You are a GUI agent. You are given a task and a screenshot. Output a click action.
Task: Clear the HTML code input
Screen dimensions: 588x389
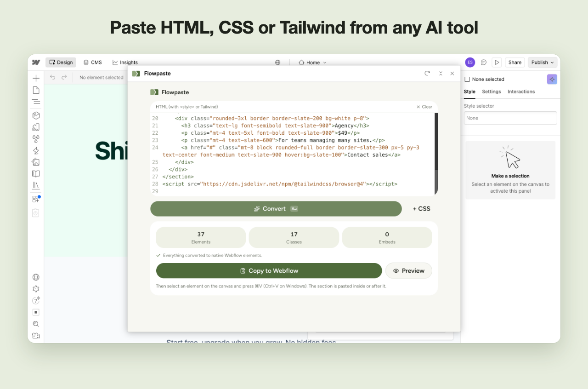tap(424, 107)
